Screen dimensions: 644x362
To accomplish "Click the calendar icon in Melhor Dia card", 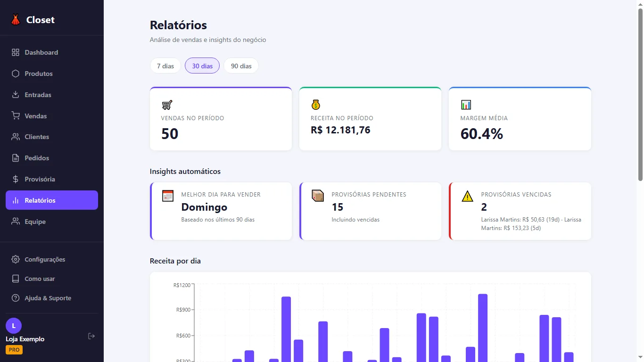I will 168,196.
